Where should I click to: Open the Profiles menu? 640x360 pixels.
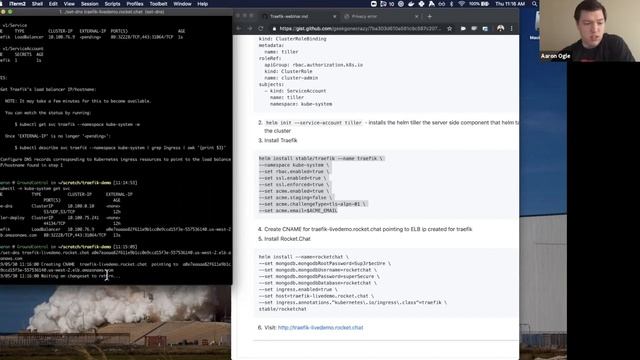point(135,4)
